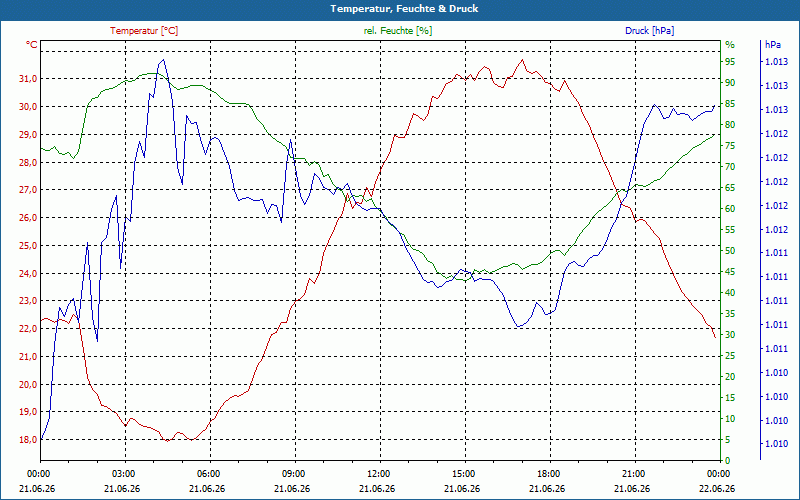Click the '03:00' time axis label
Viewport: 800px width, 500px height.
(x=122, y=473)
